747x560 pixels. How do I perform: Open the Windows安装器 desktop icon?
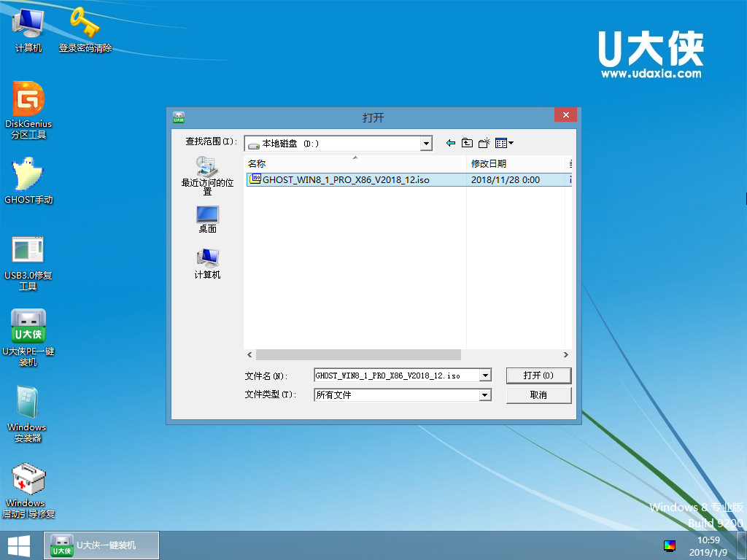click(27, 414)
